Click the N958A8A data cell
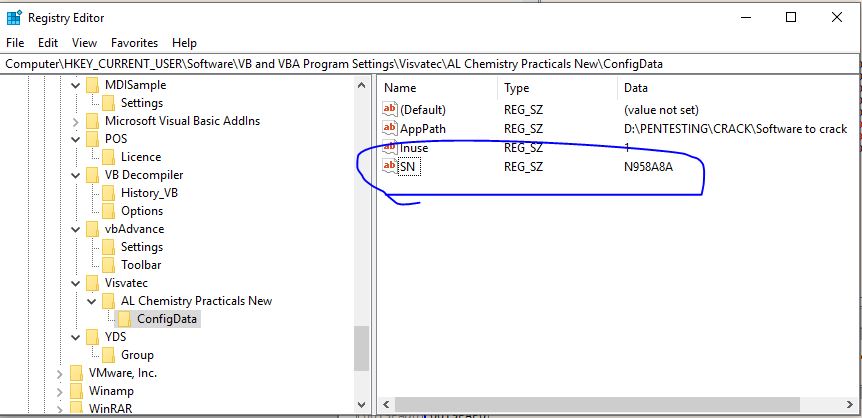The width and height of the screenshot is (862, 418). 648,167
